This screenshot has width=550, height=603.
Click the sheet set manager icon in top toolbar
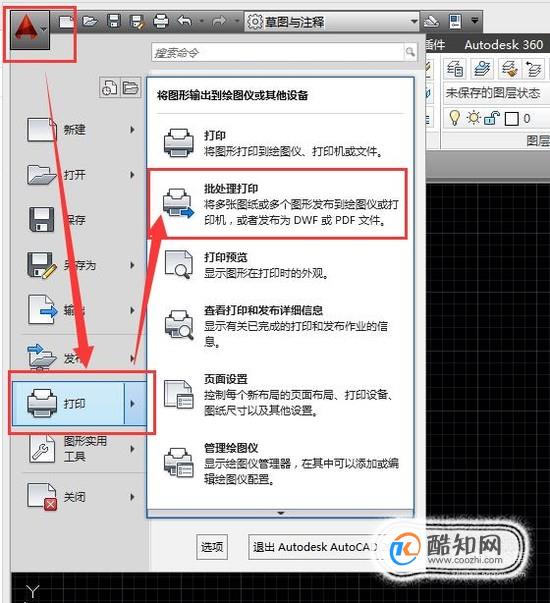(455, 21)
